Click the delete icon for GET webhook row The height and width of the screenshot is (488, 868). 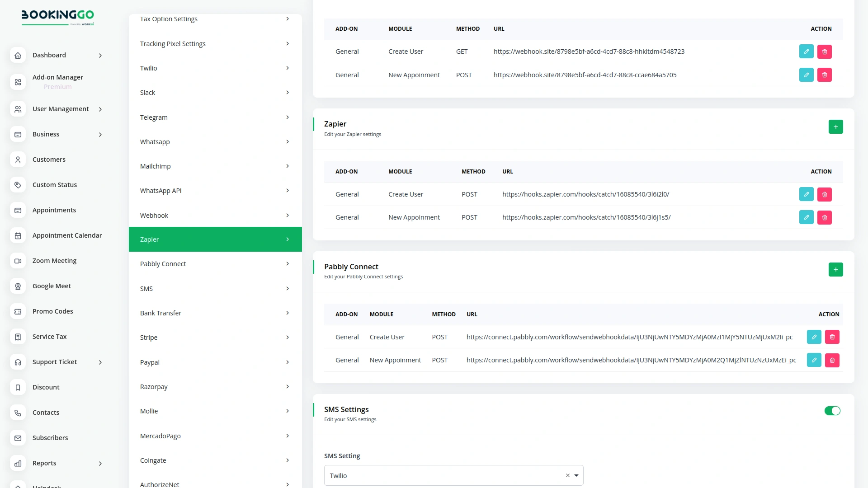(x=825, y=52)
